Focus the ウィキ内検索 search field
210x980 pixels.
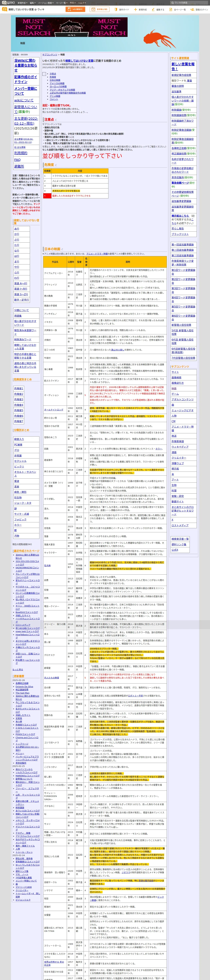pos(189,3)
